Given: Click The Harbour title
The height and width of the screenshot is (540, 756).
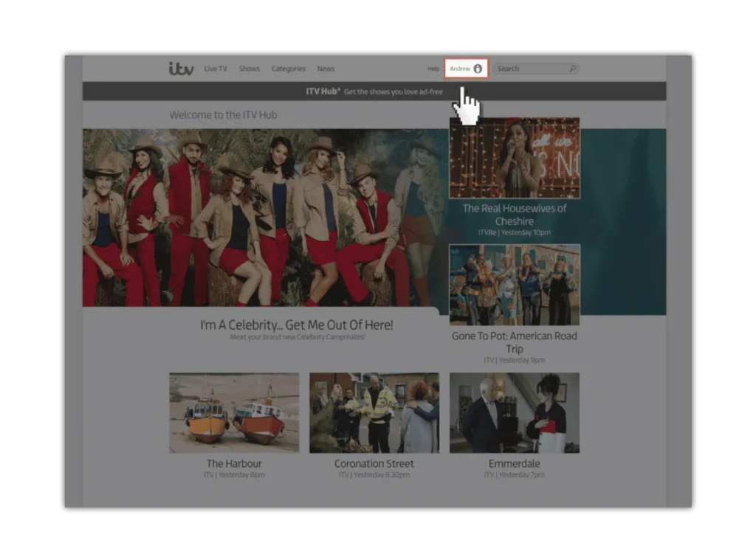Looking at the screenshot, I should pos(234,463).
